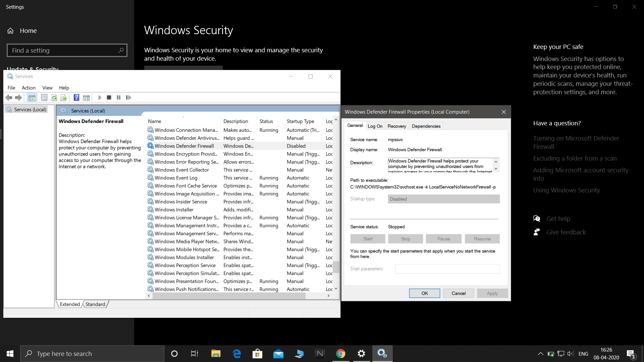The image size is (644, 362).
Task: Open the View menu in Services
Action: [47, 88]
